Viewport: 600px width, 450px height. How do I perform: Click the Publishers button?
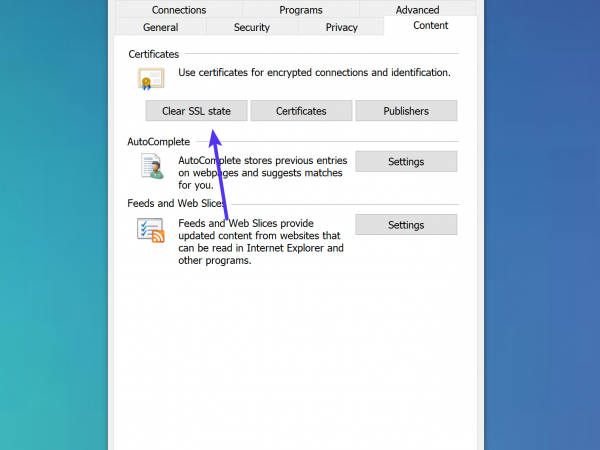[406, 111]
